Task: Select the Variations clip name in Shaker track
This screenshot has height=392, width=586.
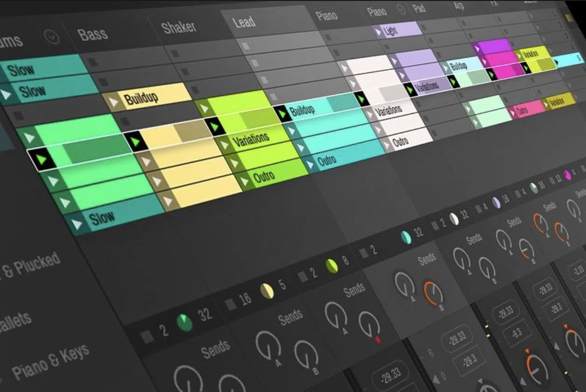Action: (x=251, y=139)
